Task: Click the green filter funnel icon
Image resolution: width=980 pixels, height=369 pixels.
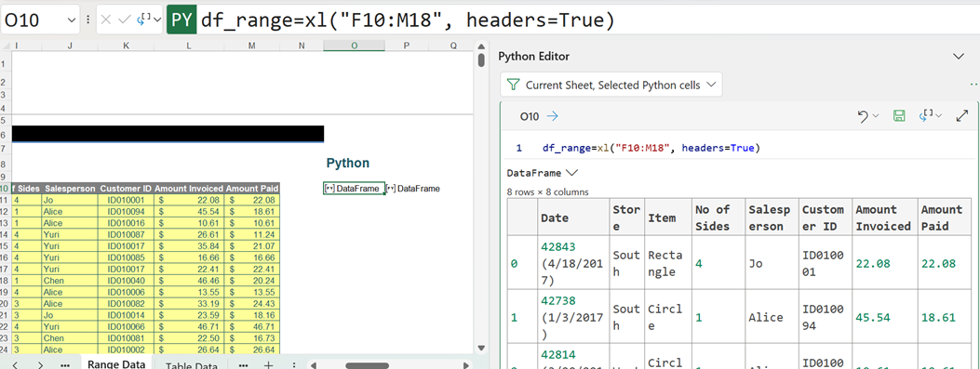Action: (513, 85)
